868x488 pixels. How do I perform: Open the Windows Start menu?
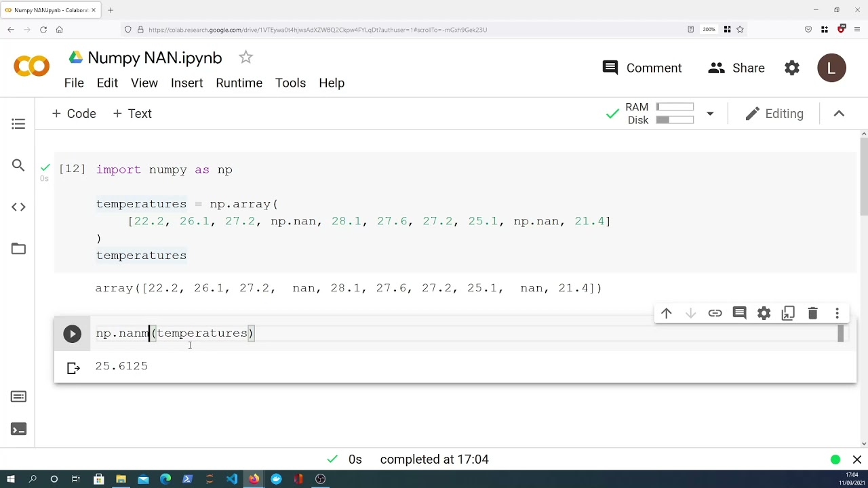[x=11, y=479]
